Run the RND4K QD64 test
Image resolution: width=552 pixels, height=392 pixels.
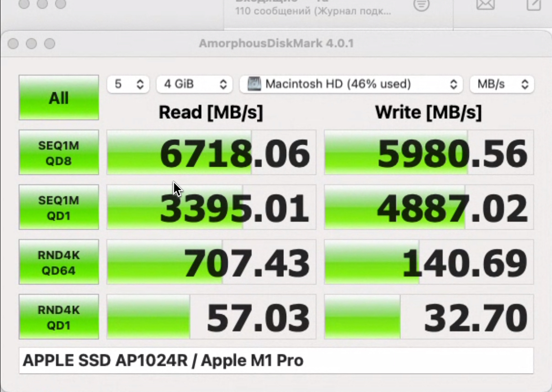[x=58, y=262]
